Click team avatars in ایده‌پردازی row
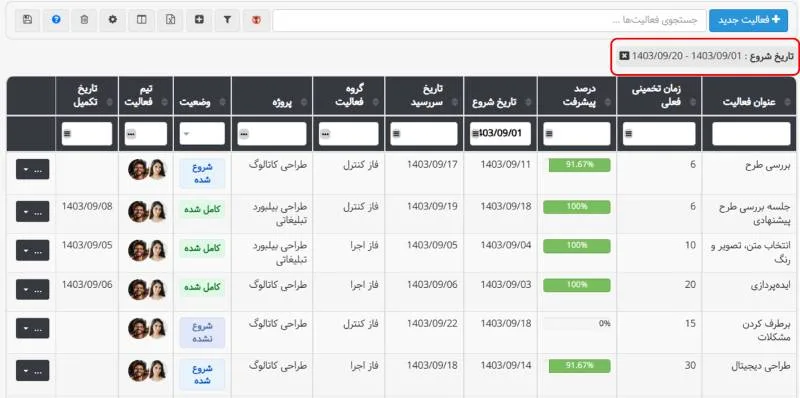This screenshot has height=398, width=800. (147, 289)
